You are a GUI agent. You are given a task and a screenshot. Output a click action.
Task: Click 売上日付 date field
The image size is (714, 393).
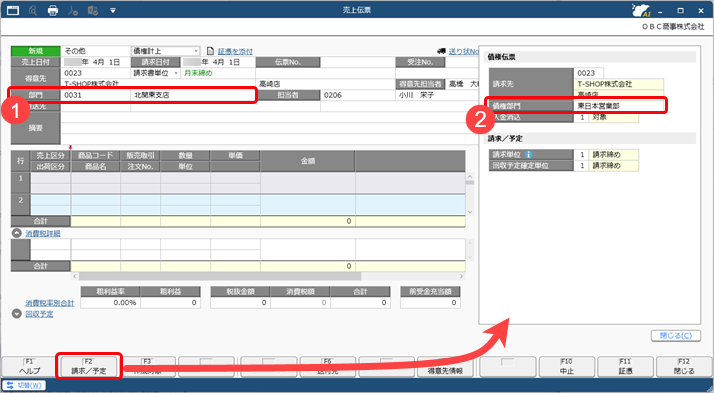96,62
